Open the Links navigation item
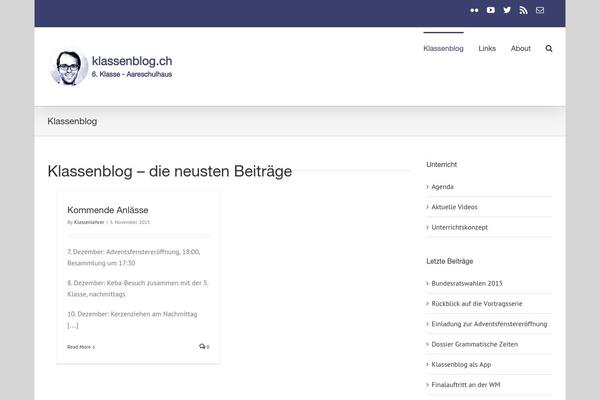The image size is (600, 400). point(487,49)
